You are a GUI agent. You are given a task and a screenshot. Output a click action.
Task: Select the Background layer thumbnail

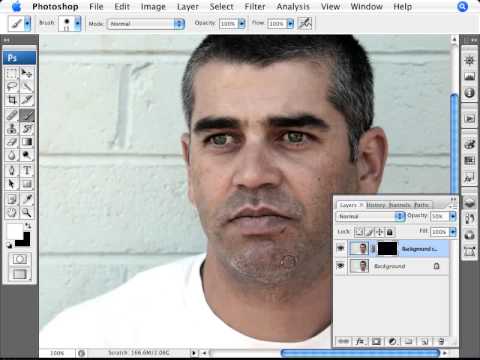tap(359, 266)
